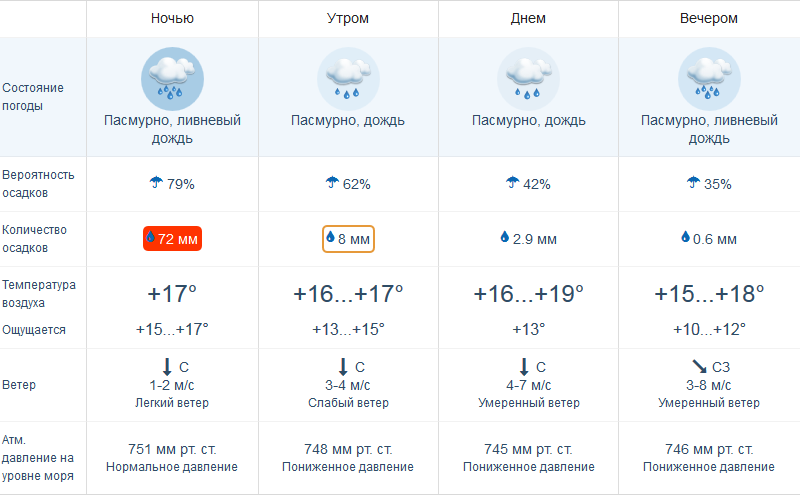
Task: Click the night heavy rain cloud icon
Action: click(x=172, y=78)
